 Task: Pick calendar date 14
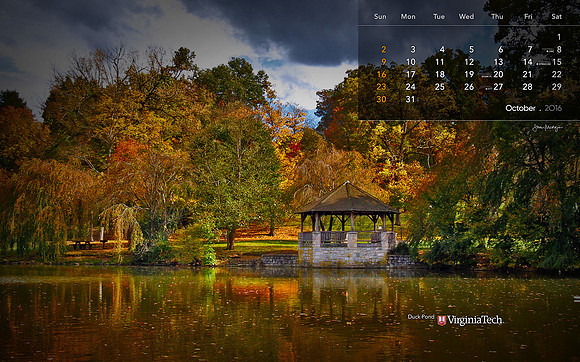(x=528, y=62)
